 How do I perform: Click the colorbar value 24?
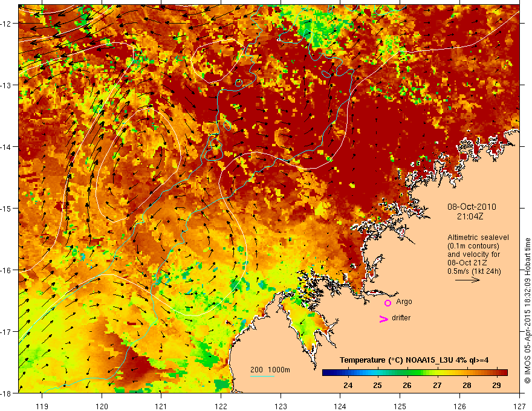point(348,385)
